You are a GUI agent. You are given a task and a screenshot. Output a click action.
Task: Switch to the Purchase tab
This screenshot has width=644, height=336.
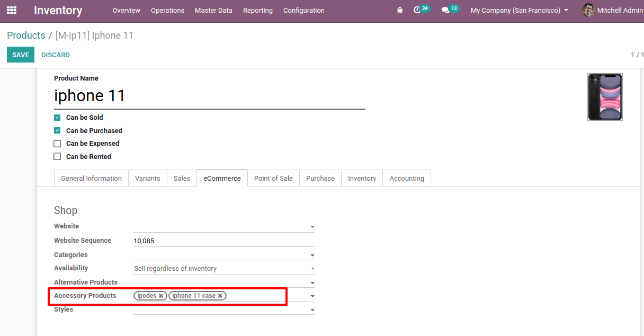pyautogui.click(x=320, y=178)
